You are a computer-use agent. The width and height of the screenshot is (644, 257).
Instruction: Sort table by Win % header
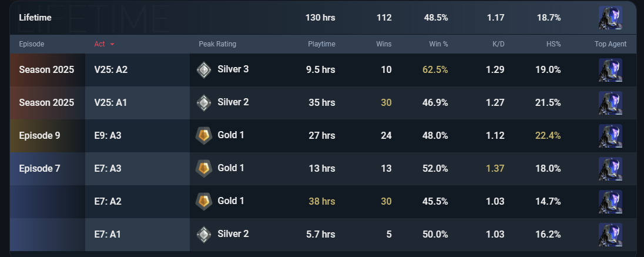point(439,44)
